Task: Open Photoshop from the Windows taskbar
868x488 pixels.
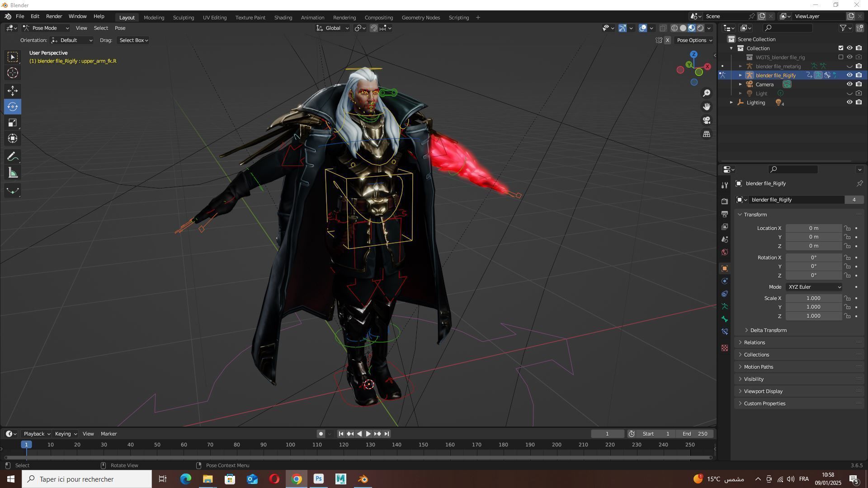Action: tap(319, 479)
